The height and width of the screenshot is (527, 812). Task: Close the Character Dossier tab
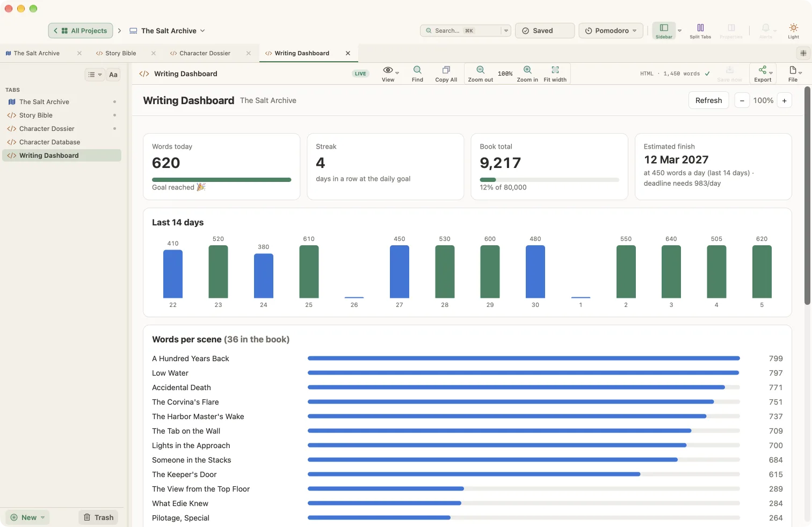click(x=249, y=53)
